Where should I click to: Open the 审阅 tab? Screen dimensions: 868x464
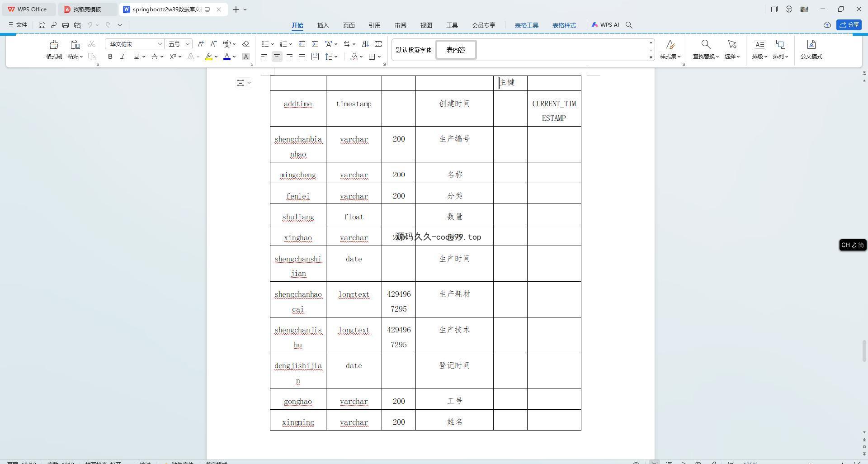[401, 25]
